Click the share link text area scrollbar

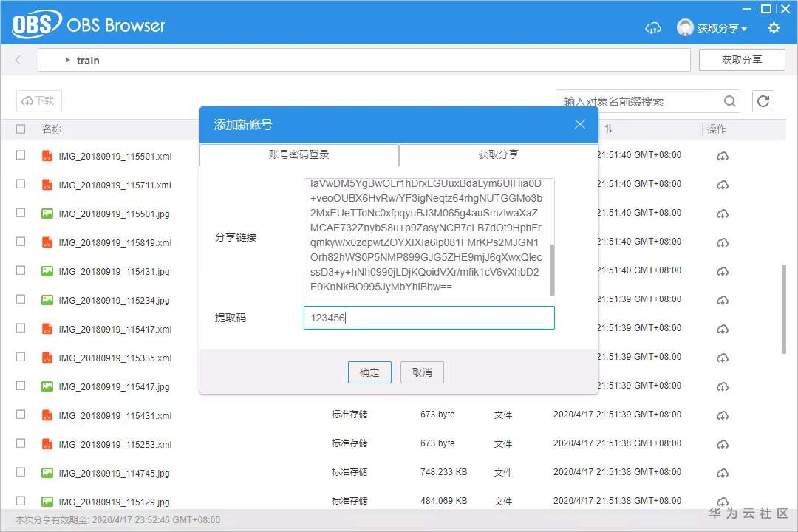(552, 269)
